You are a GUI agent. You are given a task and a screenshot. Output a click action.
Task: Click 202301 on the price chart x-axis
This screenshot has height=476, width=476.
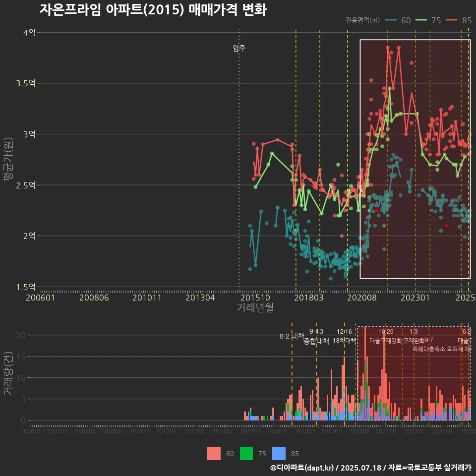416,297
